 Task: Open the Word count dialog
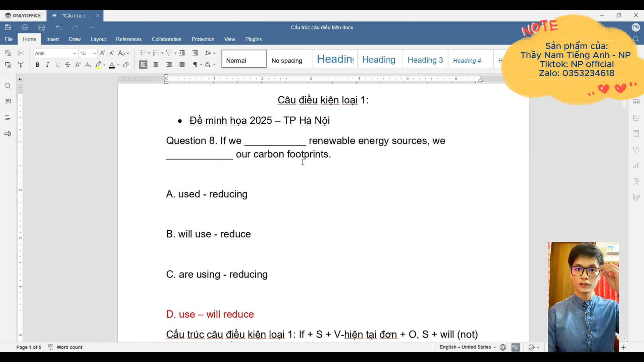(69, 347)
